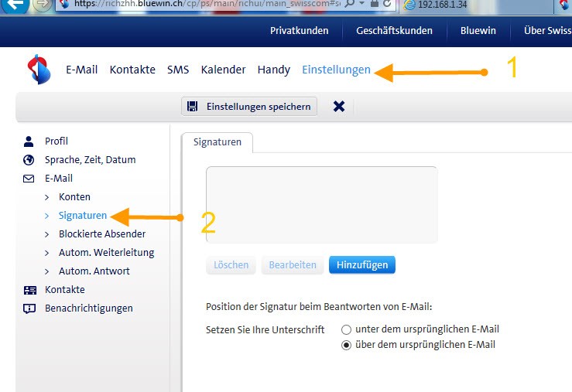Click the Löschen button

(x=231, y=265)
